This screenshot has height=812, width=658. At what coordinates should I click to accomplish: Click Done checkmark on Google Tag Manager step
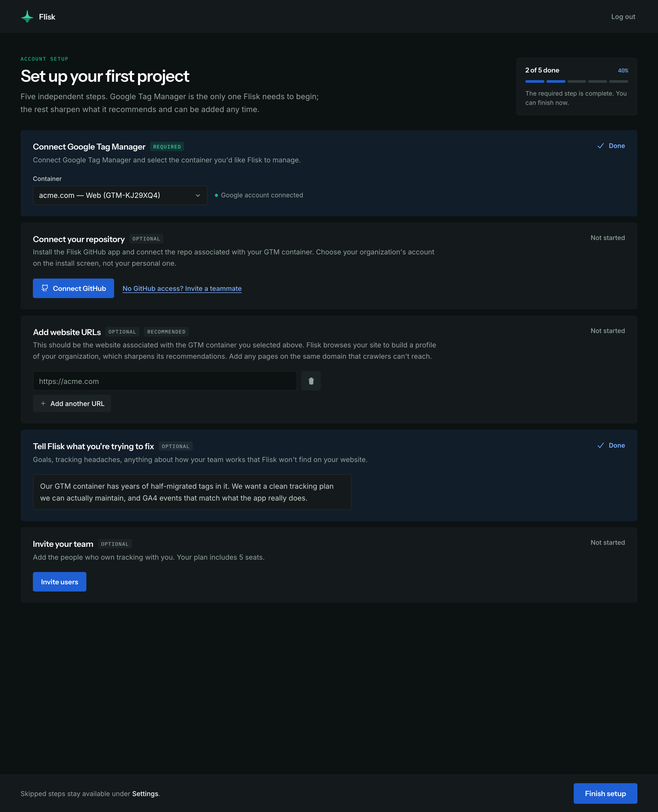[x=600, y=146]
